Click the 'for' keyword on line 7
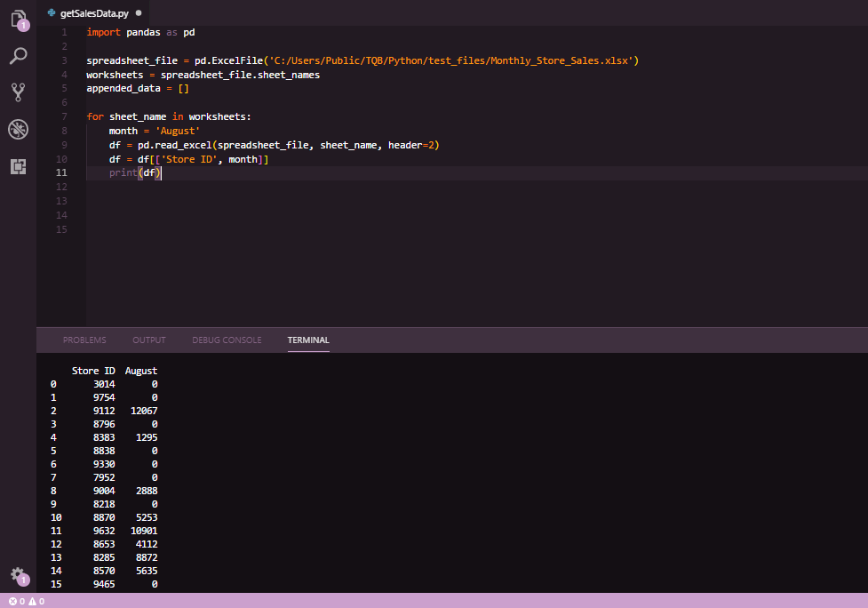This screenshot has height=608, width=868. 95,116
